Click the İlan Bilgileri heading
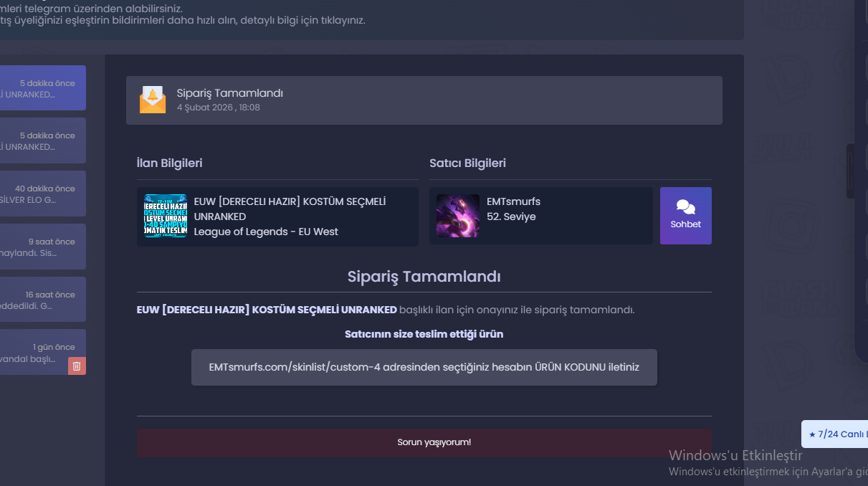This screenshot has height=486, width=868. (x=170, y=163)
